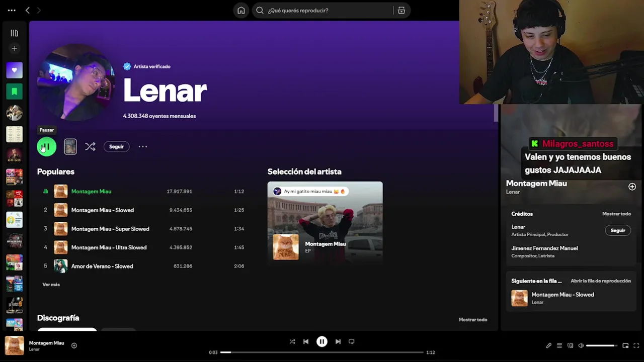Click Montagem Miau title in side panel
This screenshot has height=362, width=644.
click(x=536, y=184)
